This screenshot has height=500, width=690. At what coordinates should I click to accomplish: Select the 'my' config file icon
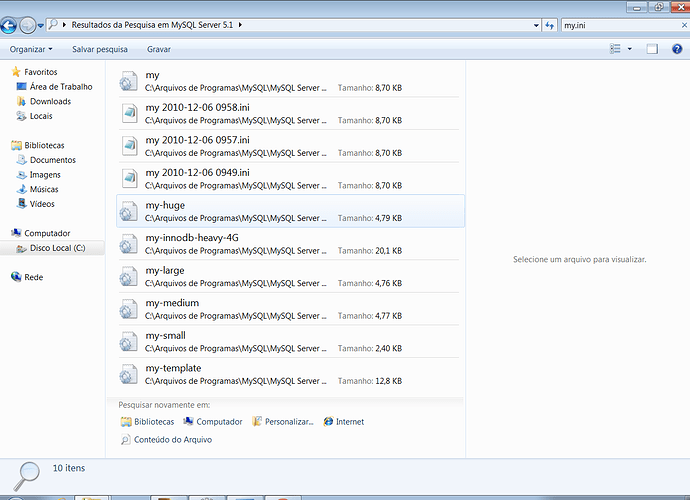pos(128,81)
